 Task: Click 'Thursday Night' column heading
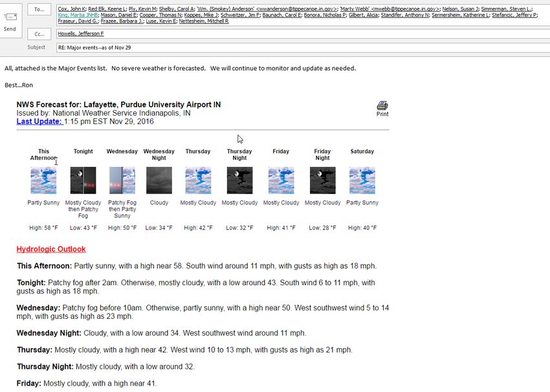(x=239, y=155)
